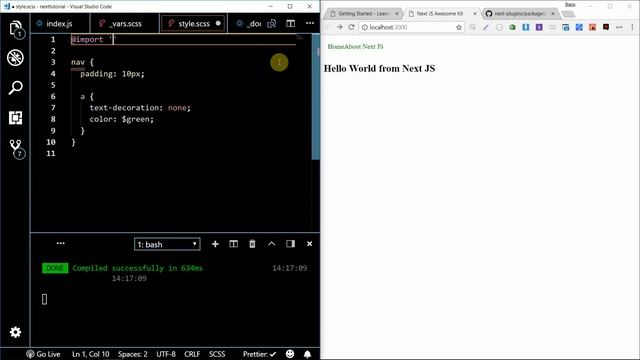Create a new terminal with plus icon
The height and width of the screenshot is (360, 640).
[x=215, y=244]
